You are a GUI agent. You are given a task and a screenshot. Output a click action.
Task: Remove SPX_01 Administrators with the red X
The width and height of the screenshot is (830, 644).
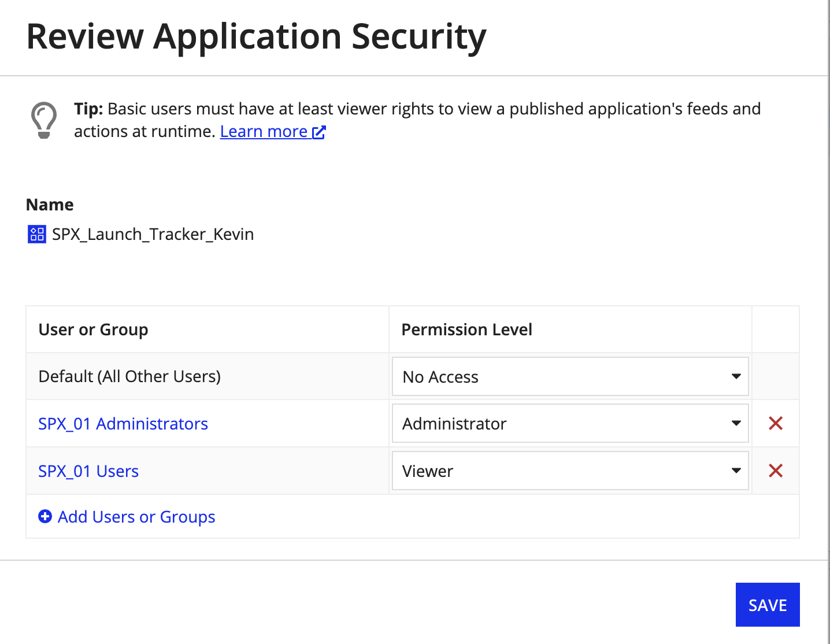click(776, 423)
